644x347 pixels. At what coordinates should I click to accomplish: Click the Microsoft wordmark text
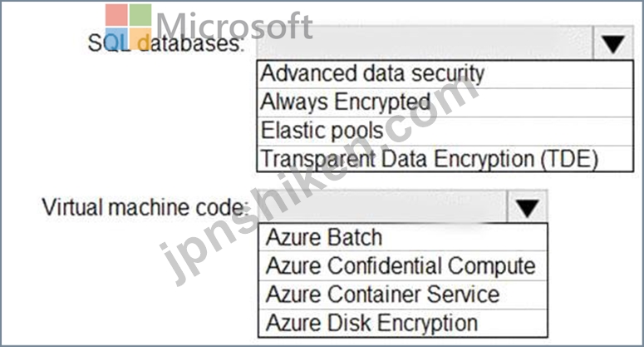234,26
